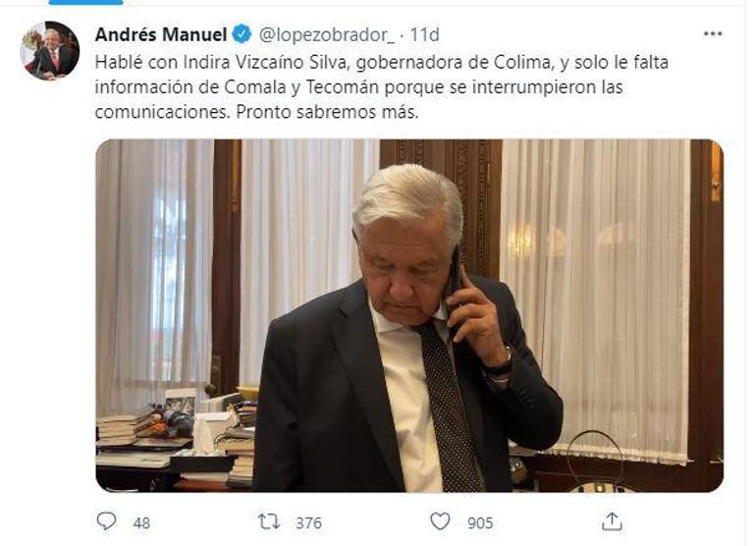The width and height of the screenshot is (756, 546).
Task: Open the three-dot more options menu
Action: coord(713,33)
